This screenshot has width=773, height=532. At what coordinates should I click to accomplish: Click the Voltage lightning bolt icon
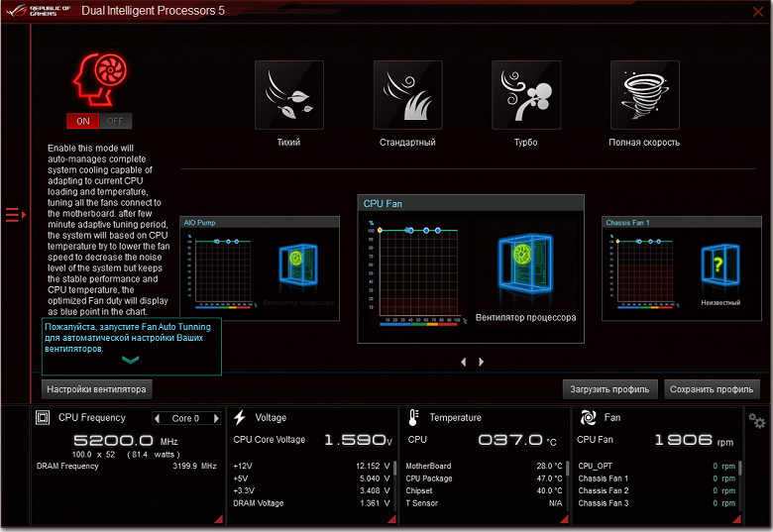tap(240, 417)
